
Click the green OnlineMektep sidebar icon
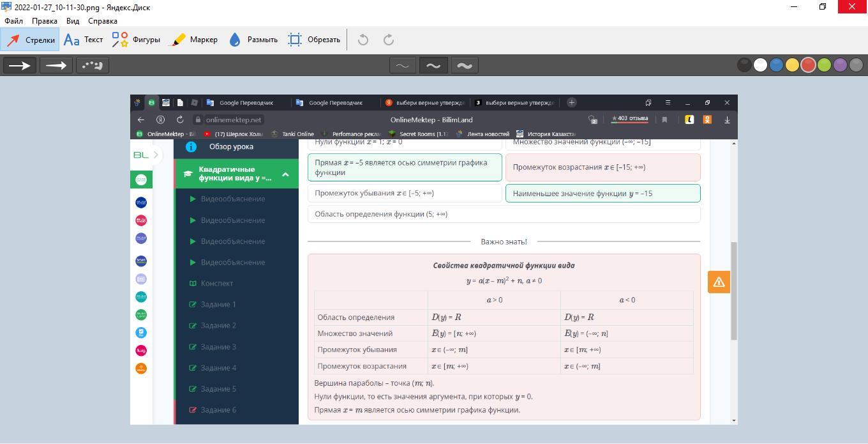click(x=141, y=180)
